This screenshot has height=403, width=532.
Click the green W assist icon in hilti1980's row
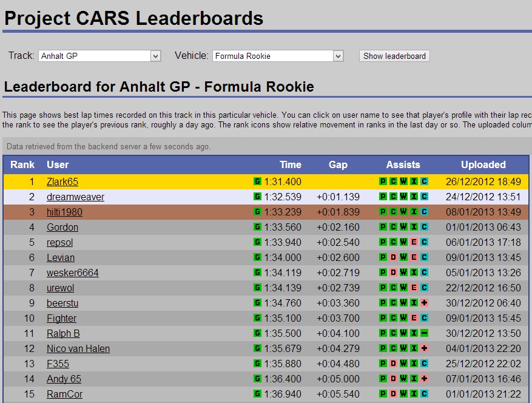pyautogui.click(x=403, y=212)
